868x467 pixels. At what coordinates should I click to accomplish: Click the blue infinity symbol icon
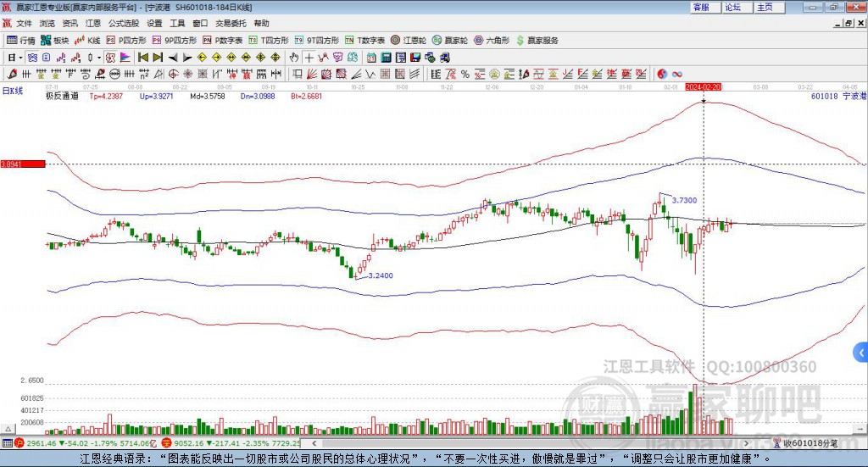[677, 74]
